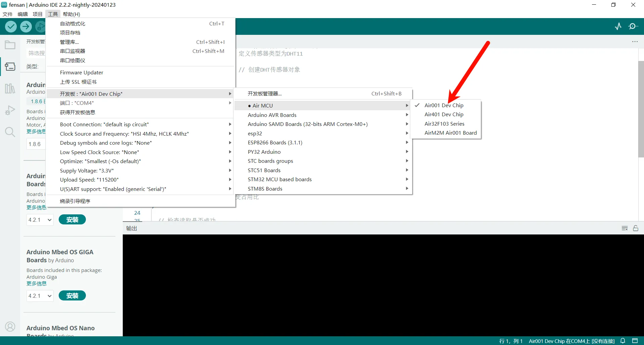Open the Library Manager sidebar icon
This screenshot has height=345, width=644.
10,88
